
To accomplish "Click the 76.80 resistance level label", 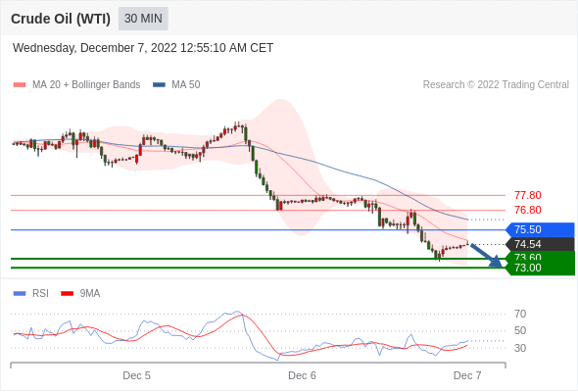I will click(x=528, y=210).
